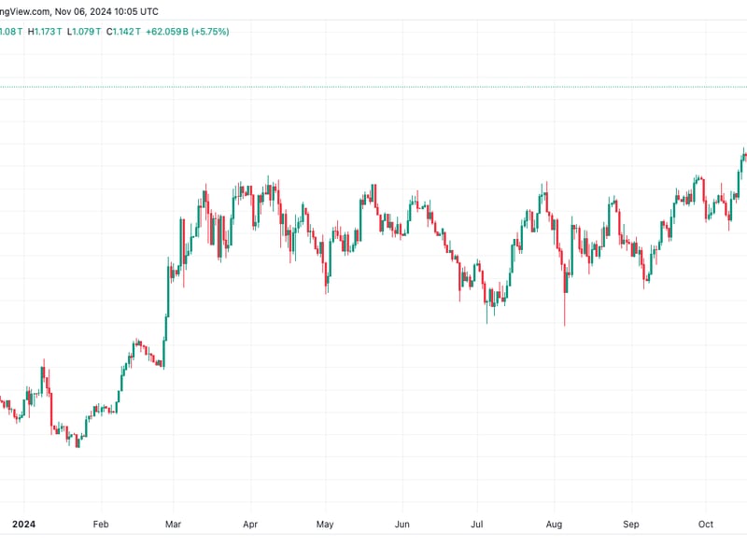The height and width of the screenshot is (560, 747).
Task: Click the 2024 label on time axis
Action: click(x=23, y=525)
